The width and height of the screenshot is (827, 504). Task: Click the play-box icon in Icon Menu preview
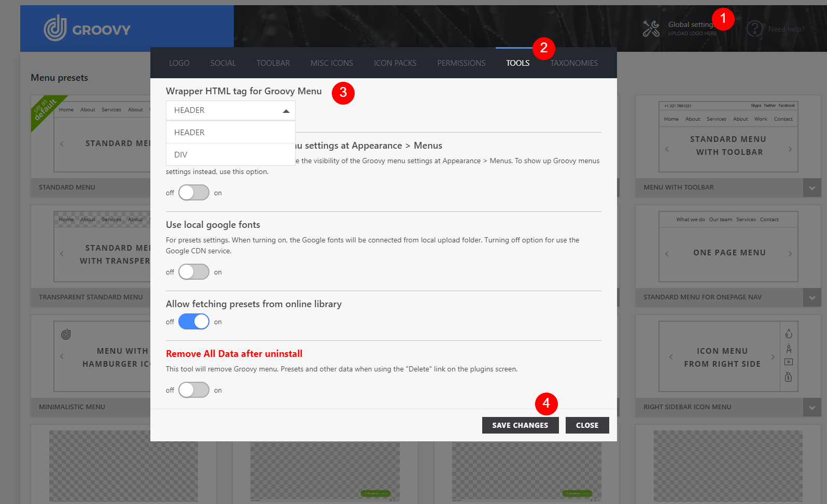(789, 362)
